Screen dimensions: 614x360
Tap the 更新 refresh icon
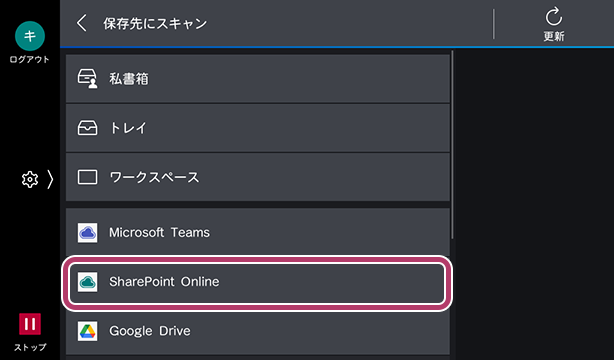click(554, 17)
